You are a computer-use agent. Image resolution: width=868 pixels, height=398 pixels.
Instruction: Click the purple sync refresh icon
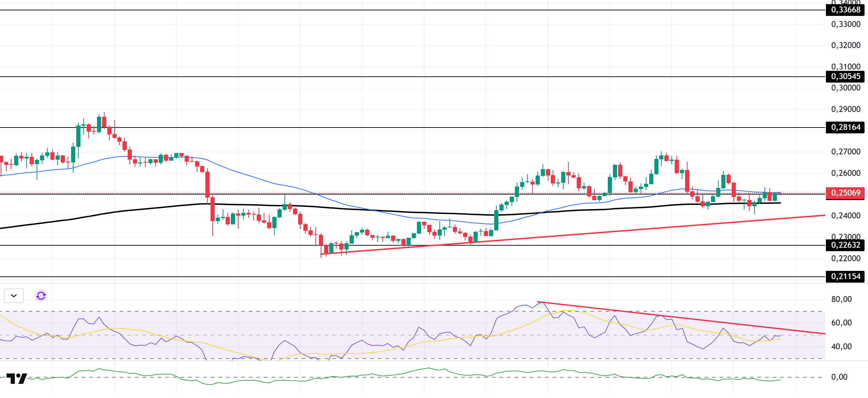(x=41, y=296)
